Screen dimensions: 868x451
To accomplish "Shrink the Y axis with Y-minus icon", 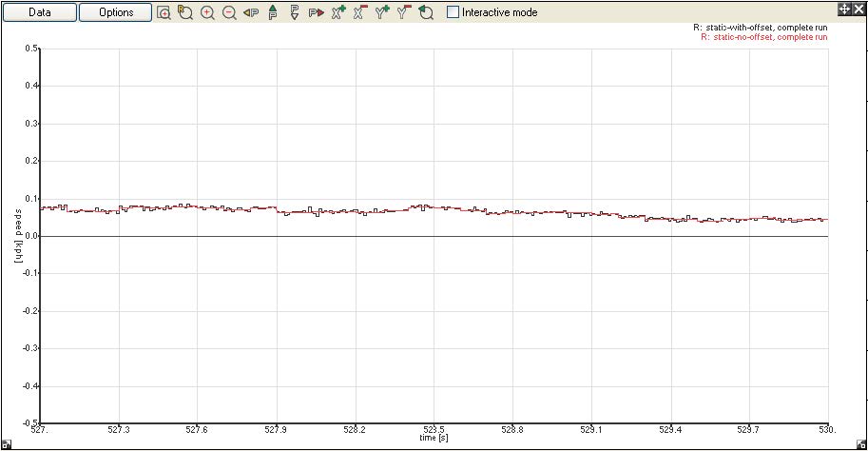I will (x=404, y=12).
